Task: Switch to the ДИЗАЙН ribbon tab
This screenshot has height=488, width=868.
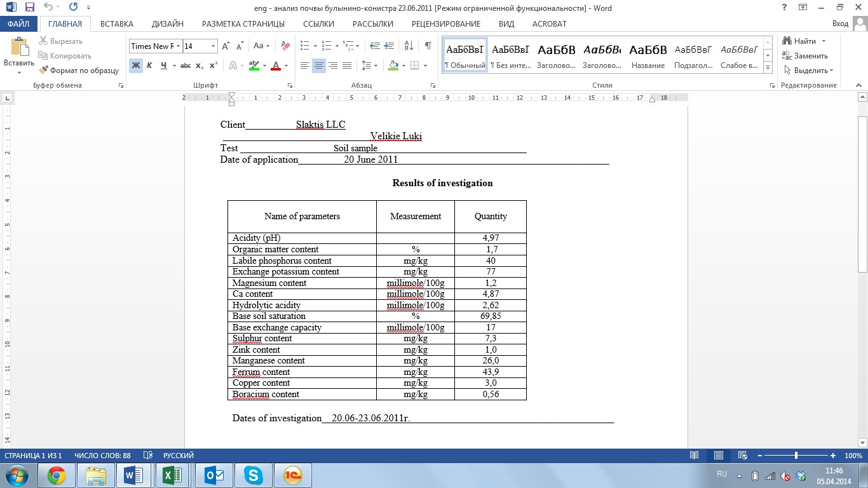Action: click(x=168, y=24)
